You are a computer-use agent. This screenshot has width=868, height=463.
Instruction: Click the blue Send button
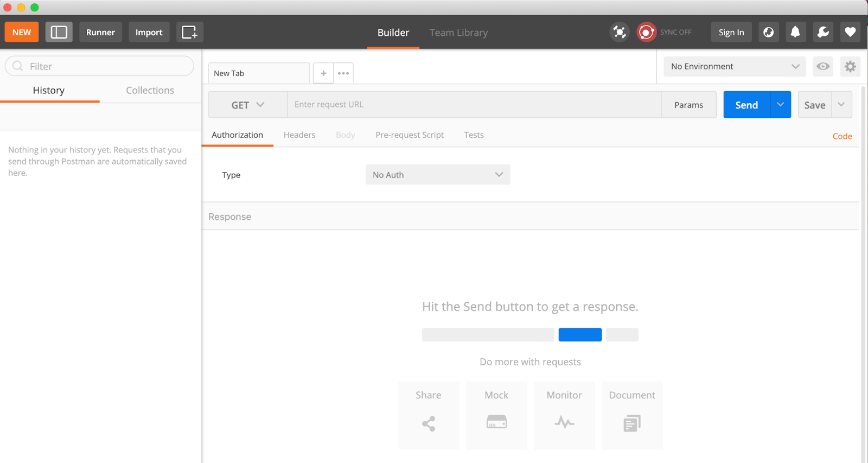click(746, 105)
